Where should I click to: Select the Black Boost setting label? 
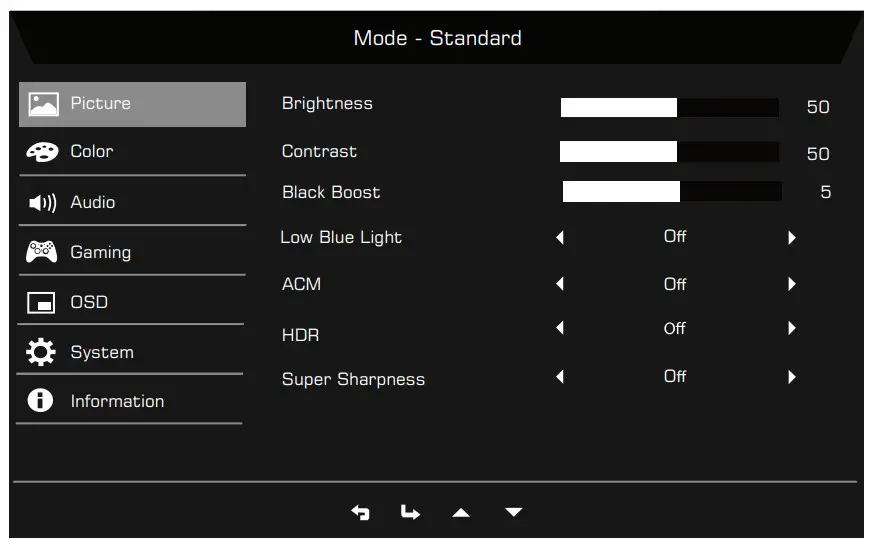[331, 193]
